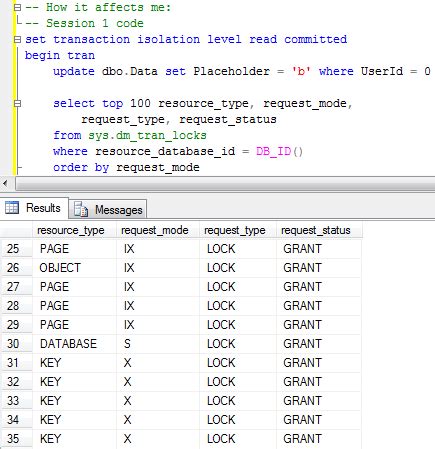Viewport: 435px width, 449px height.
Task: Click 'resource_database_id' in the where clause
Action: click(x=165, y=152)
